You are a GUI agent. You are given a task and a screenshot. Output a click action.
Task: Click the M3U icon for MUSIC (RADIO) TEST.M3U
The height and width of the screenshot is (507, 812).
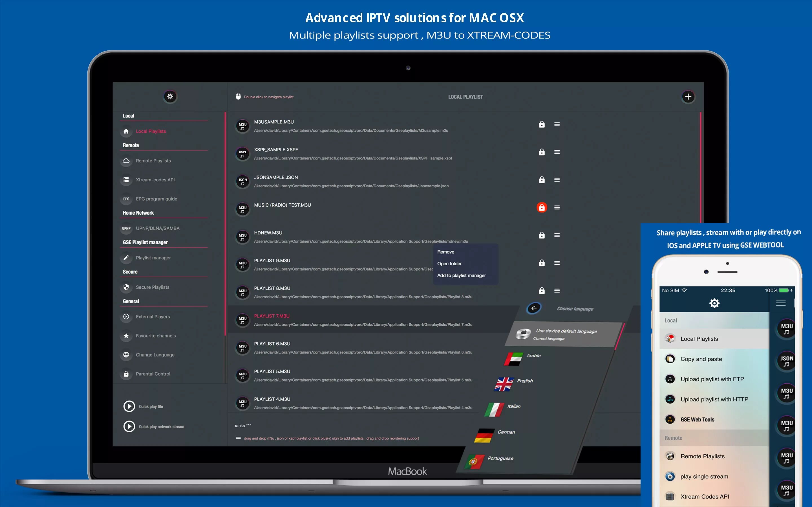pyautogui.click(x=242, y=207)
